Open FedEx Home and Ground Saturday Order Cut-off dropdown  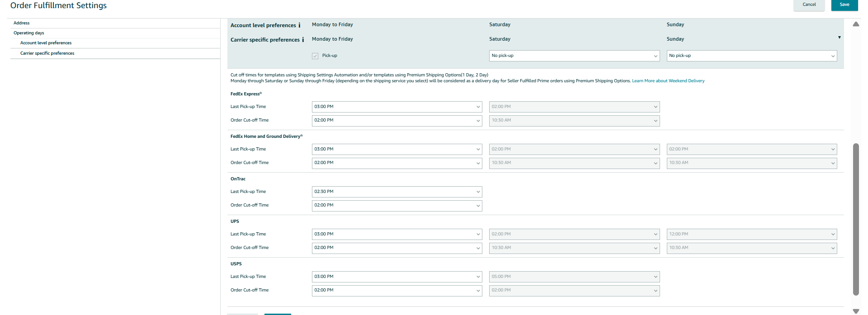point(574,163)
